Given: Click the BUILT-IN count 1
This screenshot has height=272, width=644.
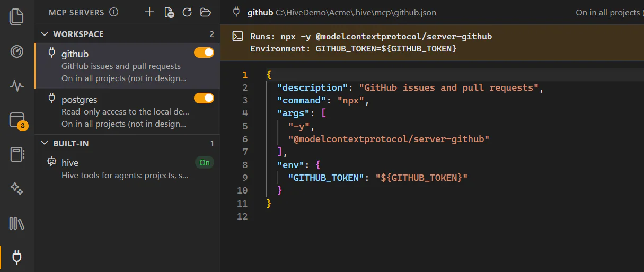Looking at the screenshot, I should pyautogui.click(x=213, y=144).
